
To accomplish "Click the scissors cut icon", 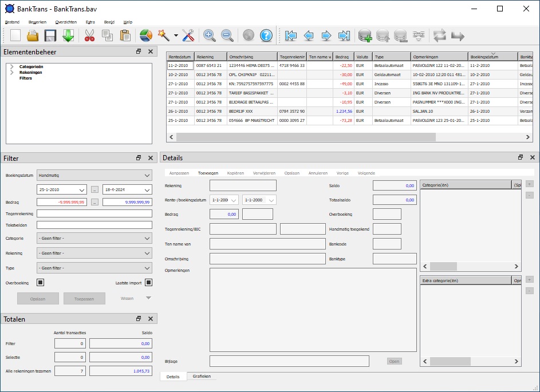I will [x=89, y=35].
